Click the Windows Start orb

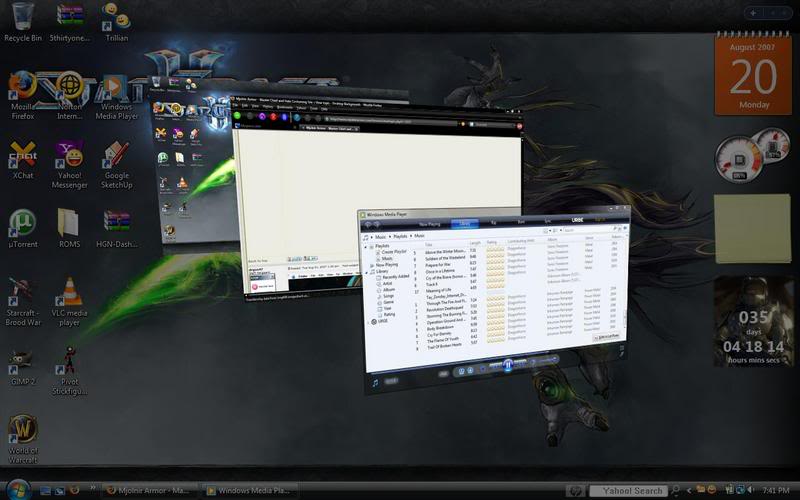pos(18,490)
